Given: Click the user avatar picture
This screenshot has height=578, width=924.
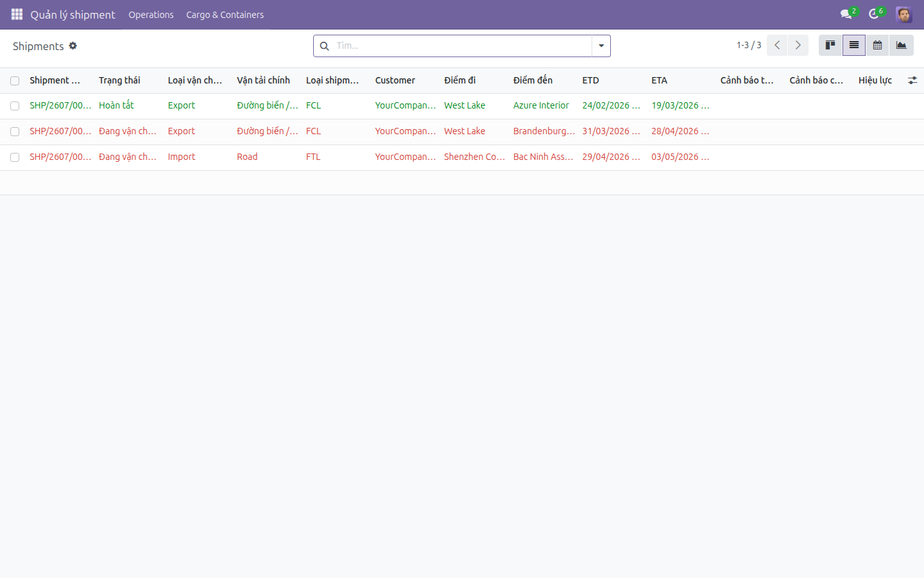Looking at the screenshot, I should [904, 14].
